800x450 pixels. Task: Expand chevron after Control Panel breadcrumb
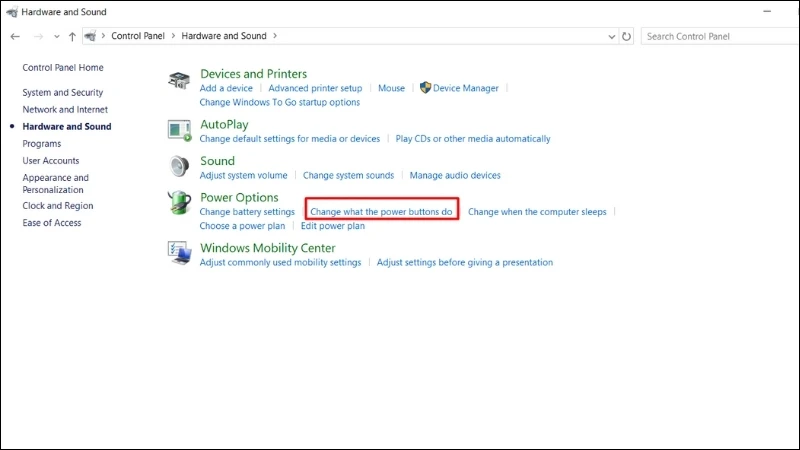pyautogui.click(x=173, y=36)
